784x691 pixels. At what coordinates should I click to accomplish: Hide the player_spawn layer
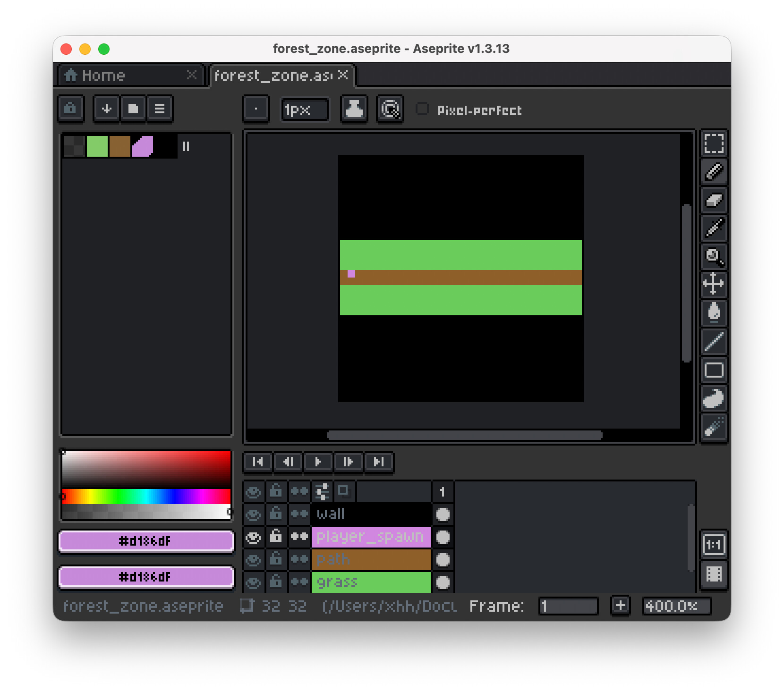[254, 537]
